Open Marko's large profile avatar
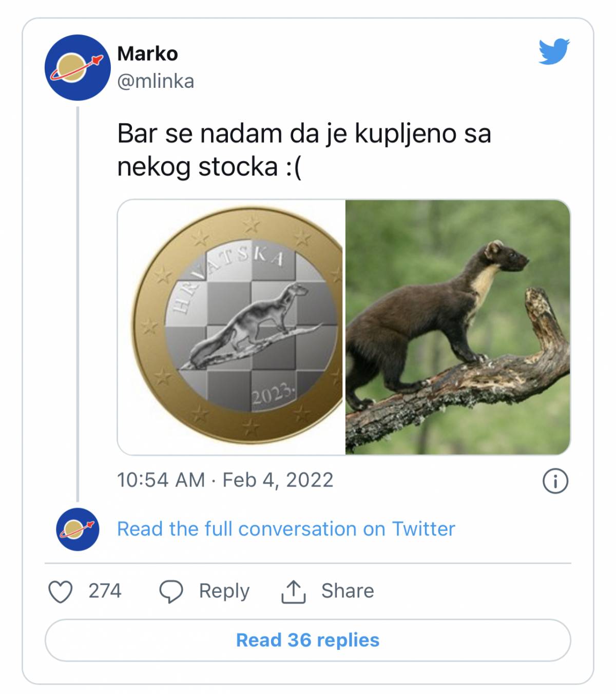The width and height of the screenshot is (616, 694). coord(77,67)
